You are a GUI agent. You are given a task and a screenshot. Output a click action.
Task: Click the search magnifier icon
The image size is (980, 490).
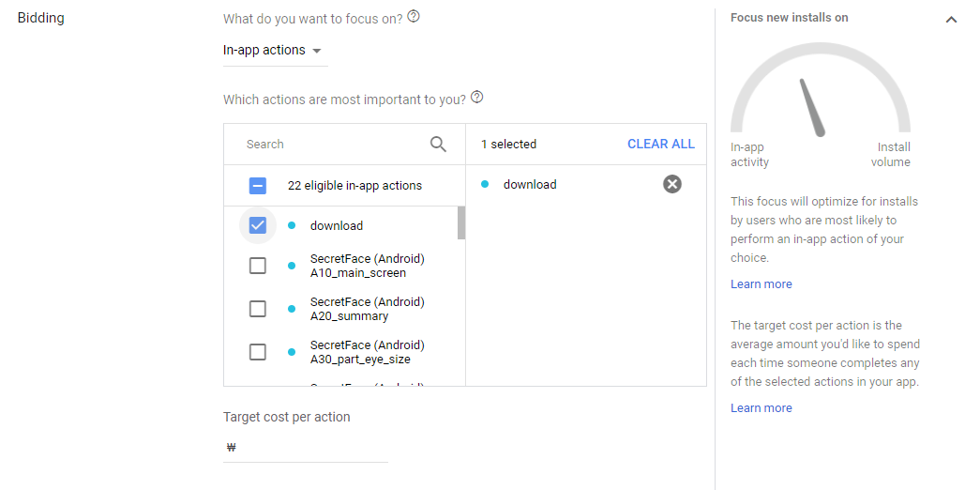438,144
